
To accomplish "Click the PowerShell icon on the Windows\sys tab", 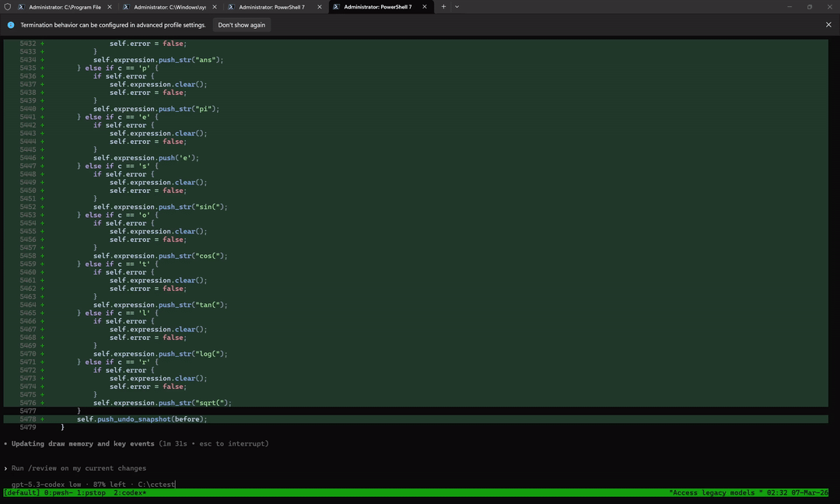I will coord(127,6).
